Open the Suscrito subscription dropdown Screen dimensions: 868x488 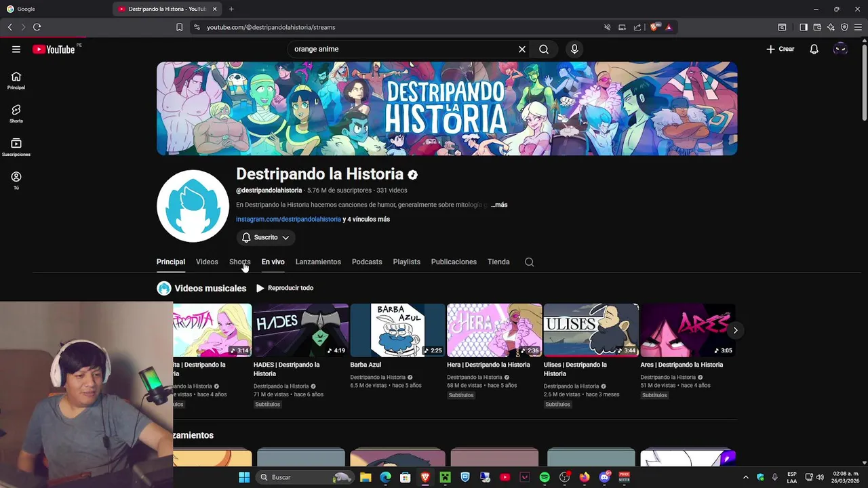coord(266,237)
